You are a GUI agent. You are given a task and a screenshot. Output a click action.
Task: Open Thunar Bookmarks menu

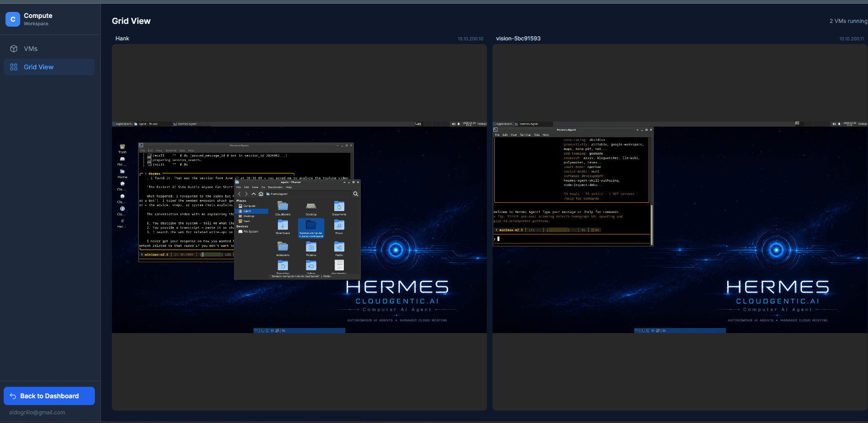tap(275, 187)
